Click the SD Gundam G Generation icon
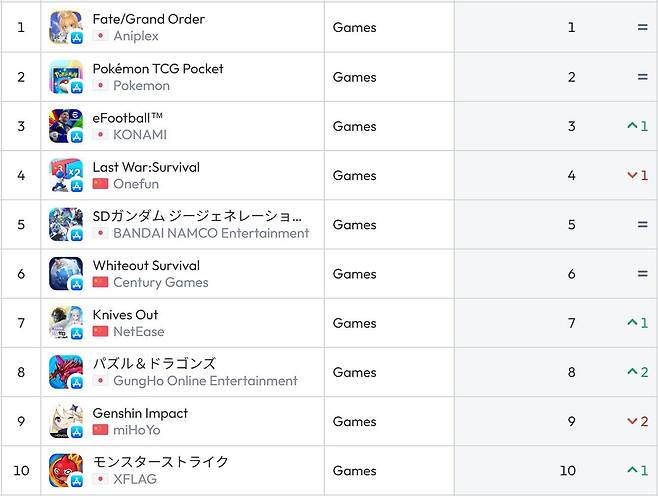The height and width of the screenshot is (496, 658). pos(65,224)
